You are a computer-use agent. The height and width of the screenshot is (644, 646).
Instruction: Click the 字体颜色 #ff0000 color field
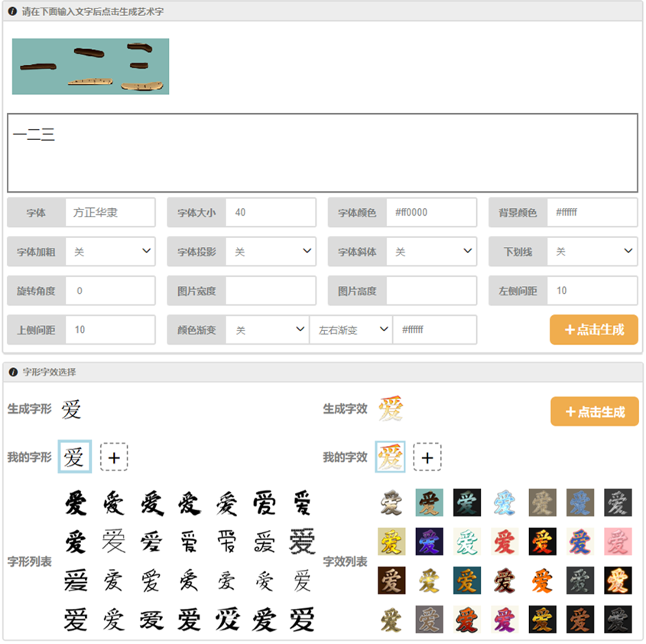tap(431, 213)
